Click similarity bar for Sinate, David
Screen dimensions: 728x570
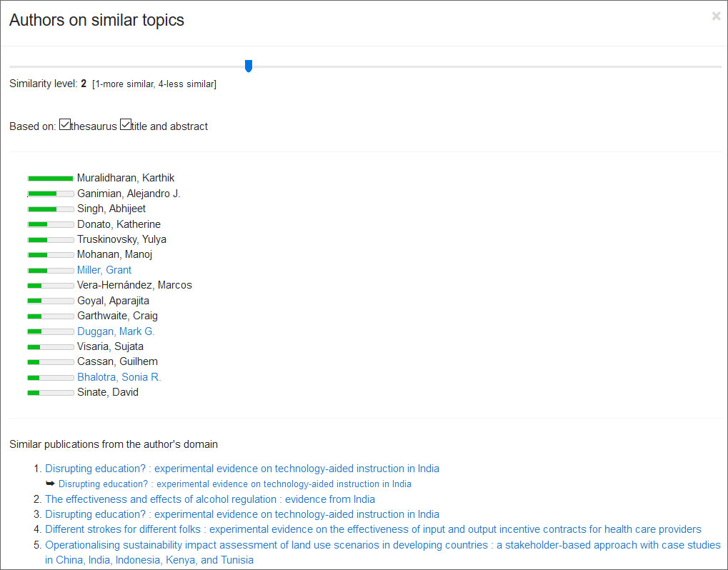(50, 392)
